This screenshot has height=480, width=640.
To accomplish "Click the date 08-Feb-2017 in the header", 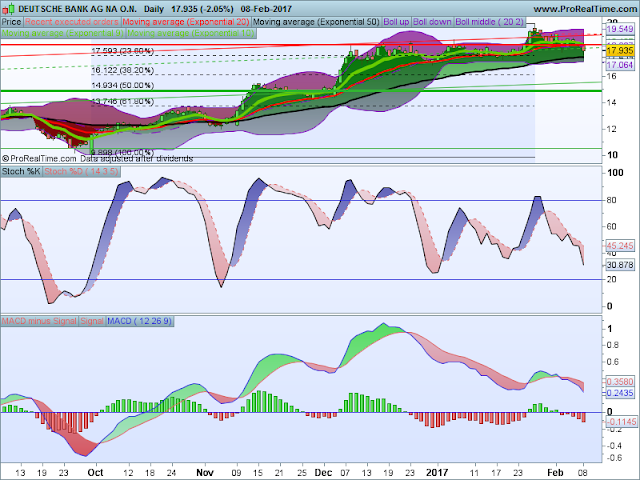I will [266, 9].
